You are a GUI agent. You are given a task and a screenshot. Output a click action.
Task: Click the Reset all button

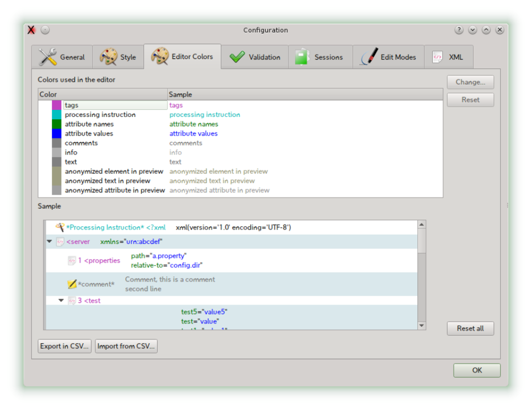pos(470,328)
